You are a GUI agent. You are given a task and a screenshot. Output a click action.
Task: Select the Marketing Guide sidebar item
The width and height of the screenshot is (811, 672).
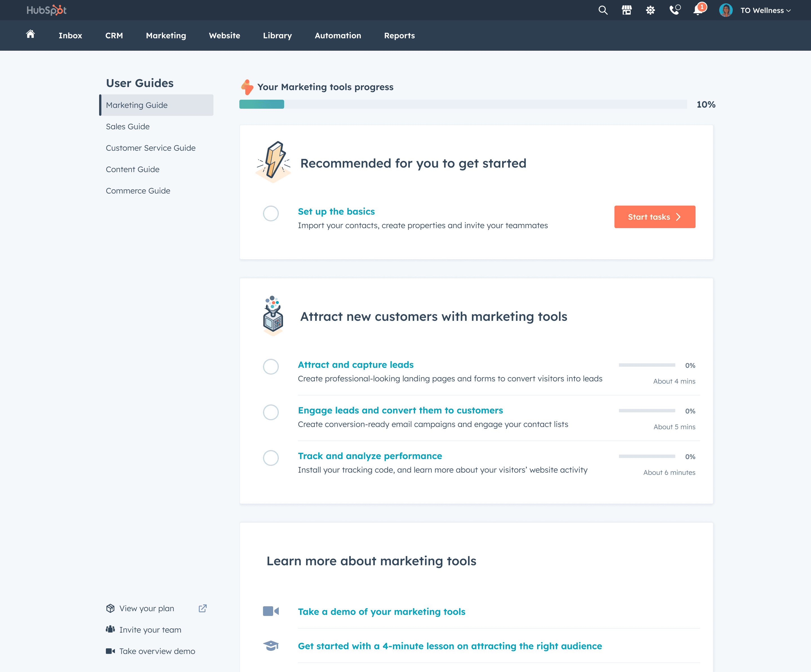coord(156,105)
